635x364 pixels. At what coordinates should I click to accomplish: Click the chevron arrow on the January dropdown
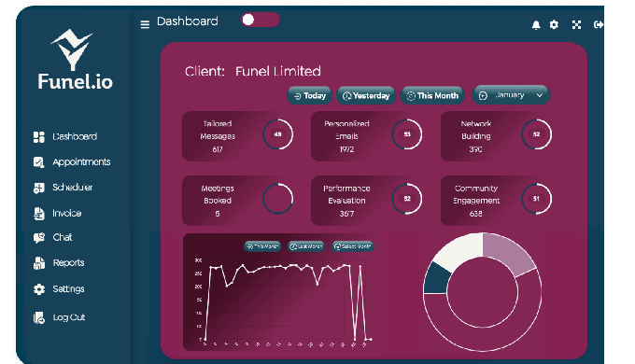tap(540, 95)
